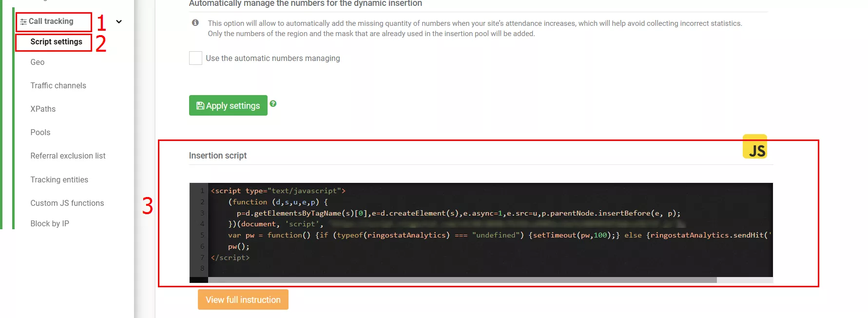This screenshot has width=868, height=318.
Task: Open help question mark next to Apply settings
Action: tap(273, 103)
